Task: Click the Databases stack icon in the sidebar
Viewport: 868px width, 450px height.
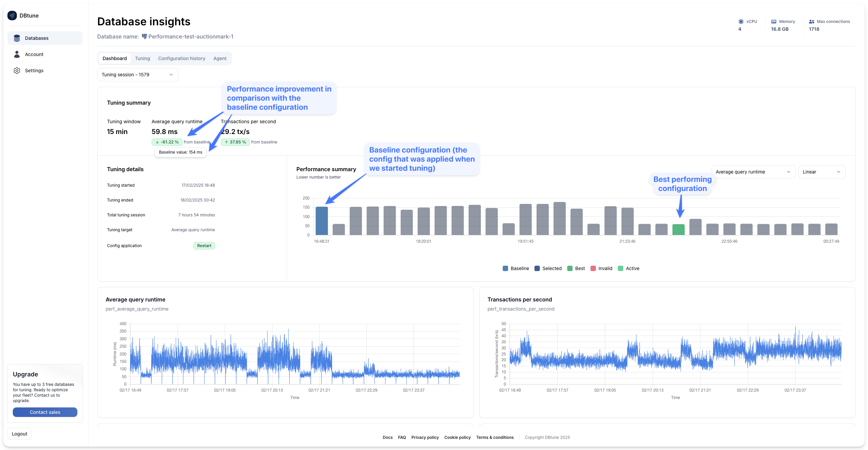Action: (x=17, y=38)
